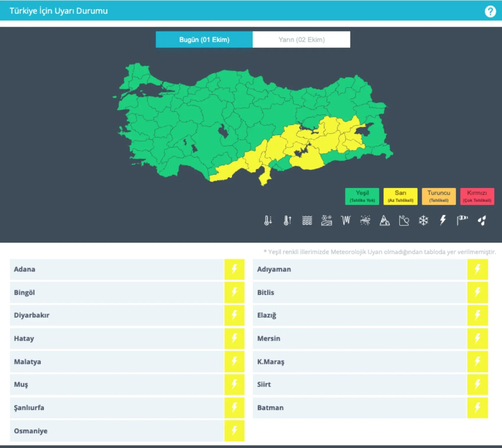Select the Bitlis province name
This screenshot has height=448, width=502.
(x=265, y=292)
